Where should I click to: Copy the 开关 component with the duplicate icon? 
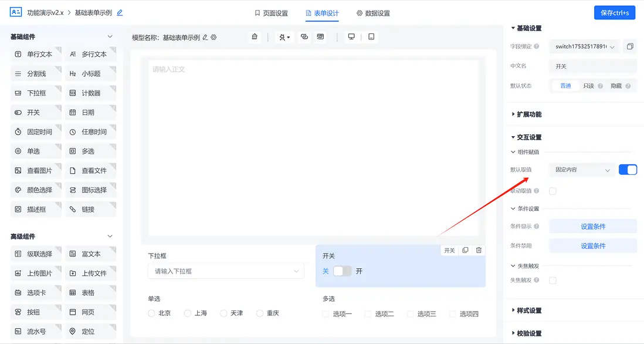pyautogui.click(x=465, y=250)
